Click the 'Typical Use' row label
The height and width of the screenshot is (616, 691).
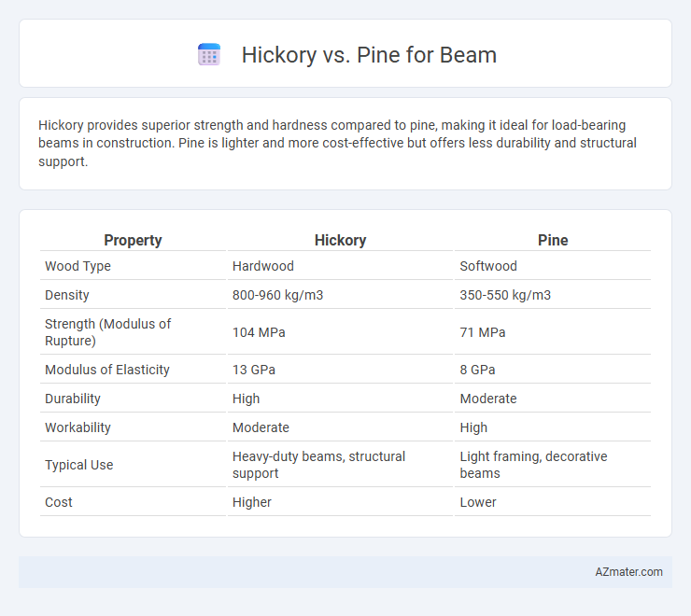click(x=78, y=465)
